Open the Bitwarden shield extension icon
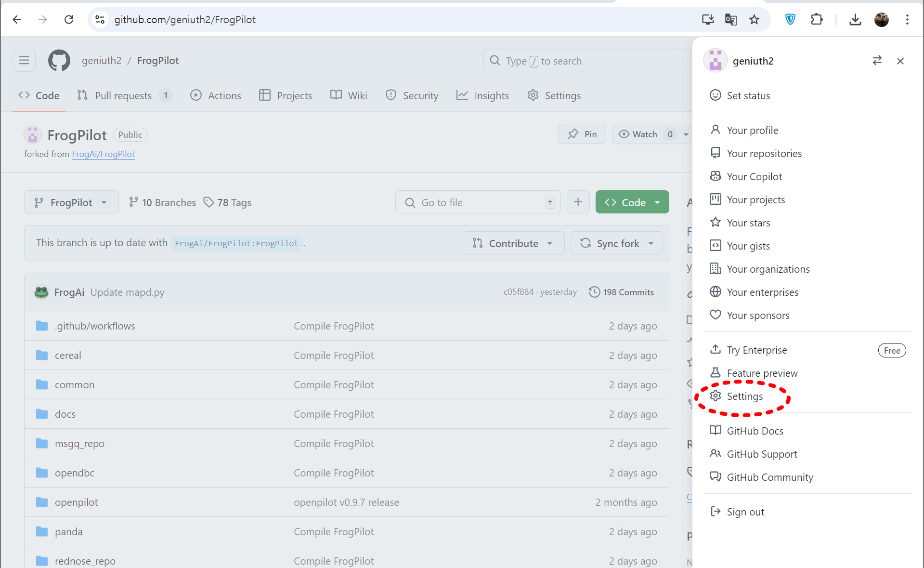 coord(790,19)
